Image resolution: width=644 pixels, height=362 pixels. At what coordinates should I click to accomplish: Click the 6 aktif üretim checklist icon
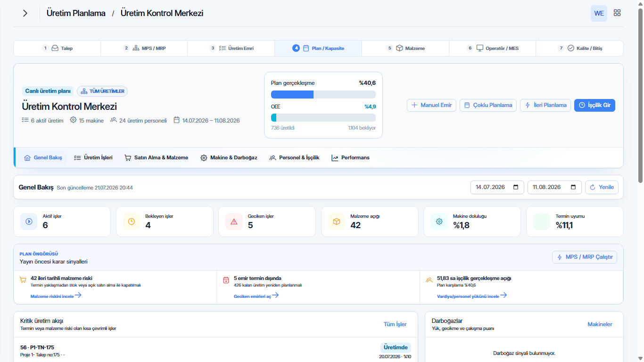pyautogui.click(x=25, y=120)
